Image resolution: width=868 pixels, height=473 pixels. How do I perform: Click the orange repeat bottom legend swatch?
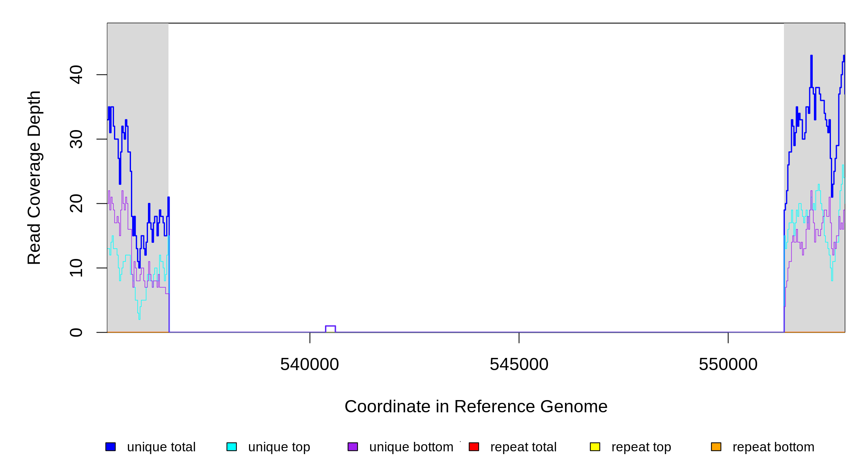(x=716, y=447)
